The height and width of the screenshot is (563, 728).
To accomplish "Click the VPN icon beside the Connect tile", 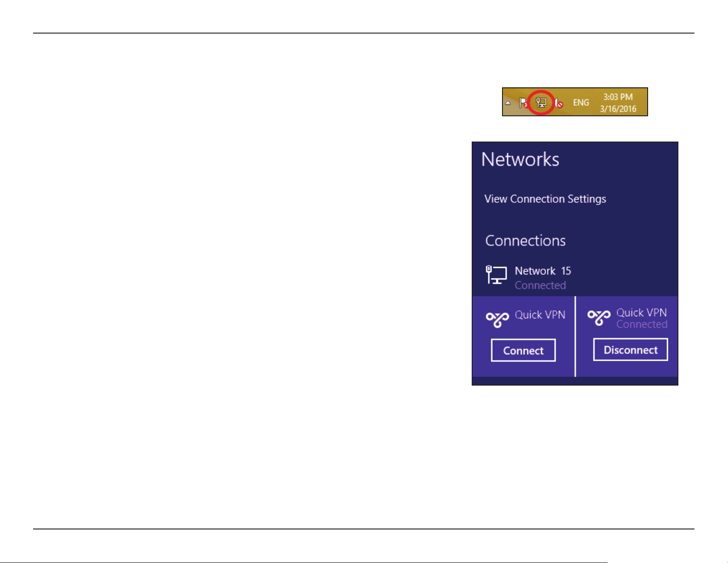I will pos(497,318).
